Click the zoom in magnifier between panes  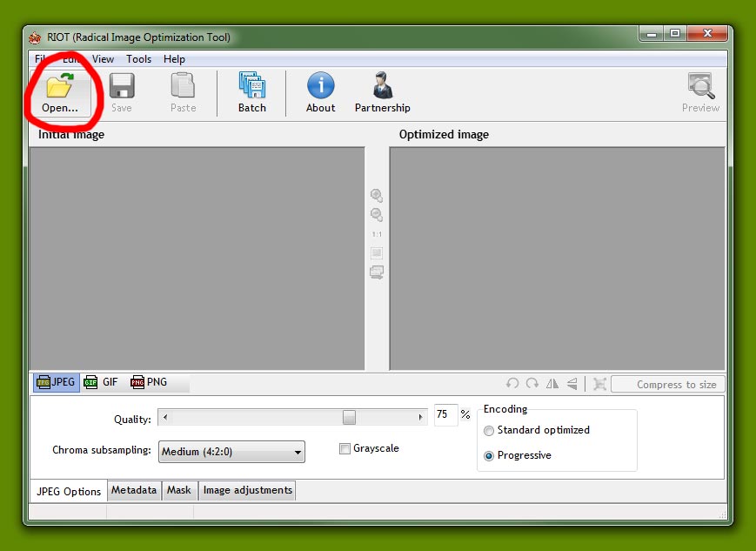click(377, 195)
